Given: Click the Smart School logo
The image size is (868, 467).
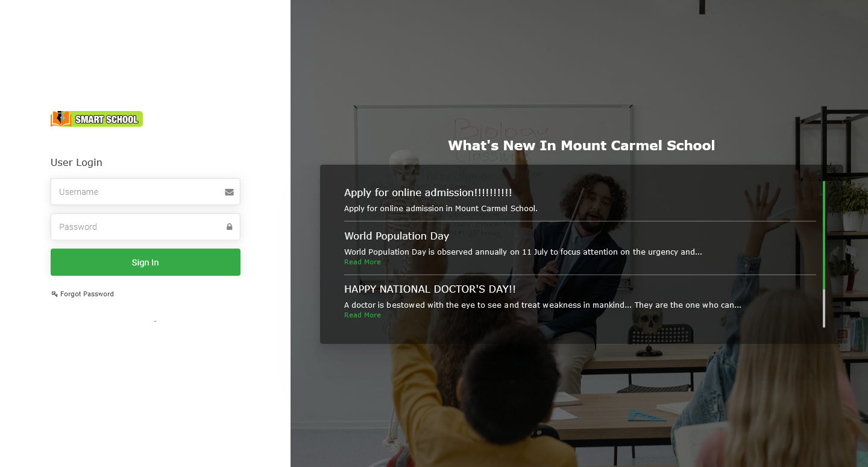Looking at the screenshot, I should pyautogui.click(x=96, y=119).
